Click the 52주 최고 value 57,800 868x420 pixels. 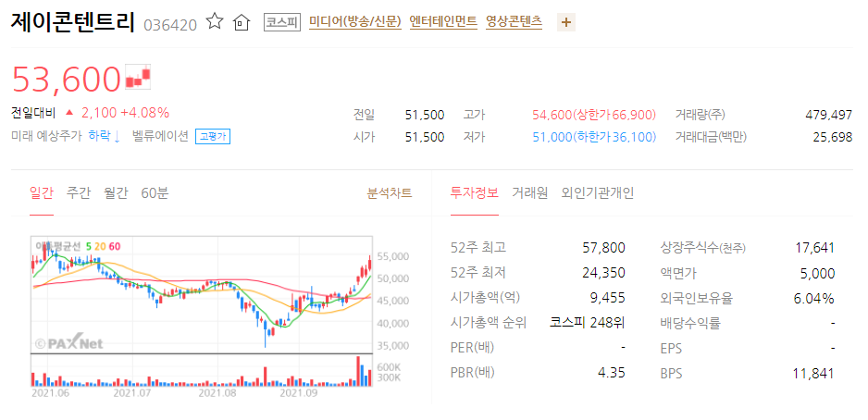pos(604,247)
